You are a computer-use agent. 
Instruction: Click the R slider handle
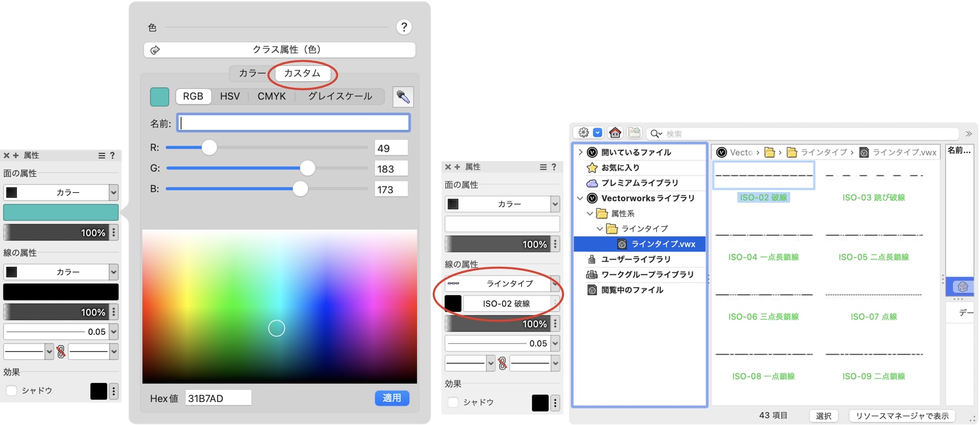pyautogui.click(x=209, y=147)
